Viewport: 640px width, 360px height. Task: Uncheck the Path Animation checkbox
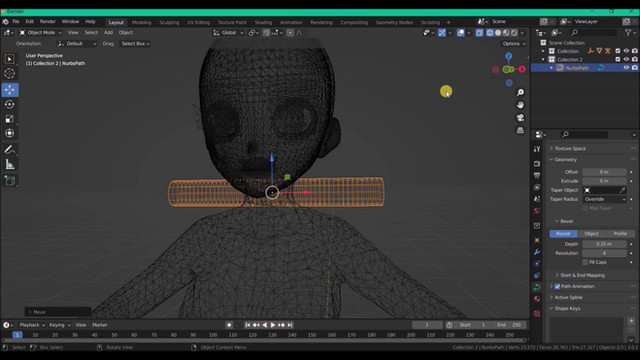click(557, 286)
